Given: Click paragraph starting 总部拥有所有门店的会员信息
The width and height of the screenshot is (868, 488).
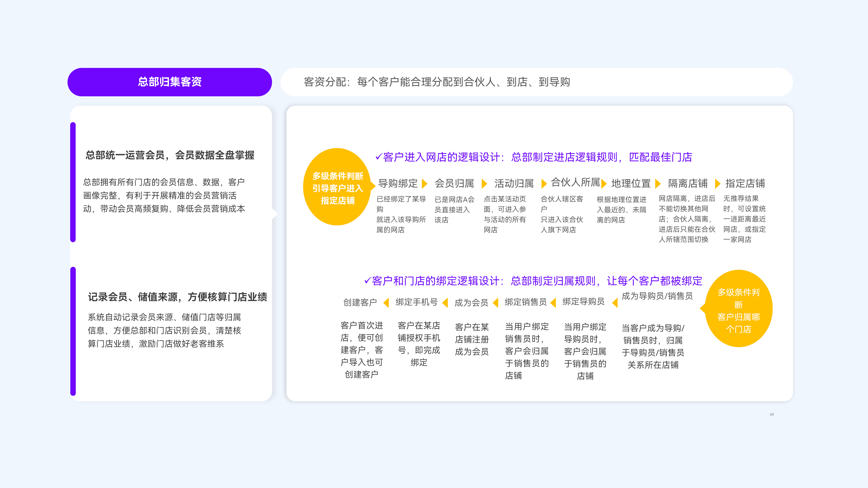Looking at the screenshot, I should point(164,195).
